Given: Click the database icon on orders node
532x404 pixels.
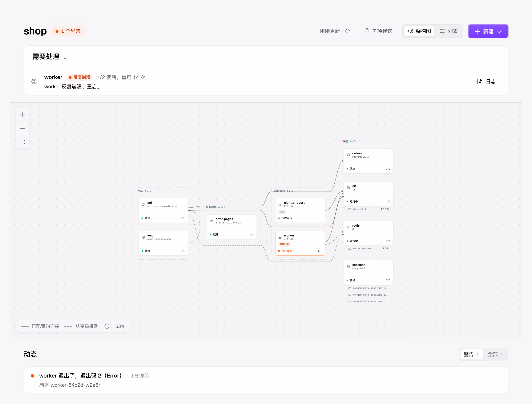Looking at the screenshot, I should click(348, 155).
